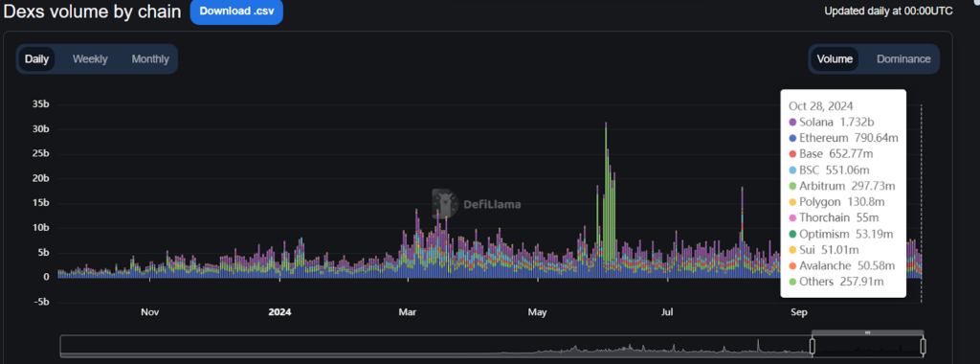This screenshot has height=364, width=980.
Task: Click the 'Nov' x-axis label
Action: coord(149,311)
